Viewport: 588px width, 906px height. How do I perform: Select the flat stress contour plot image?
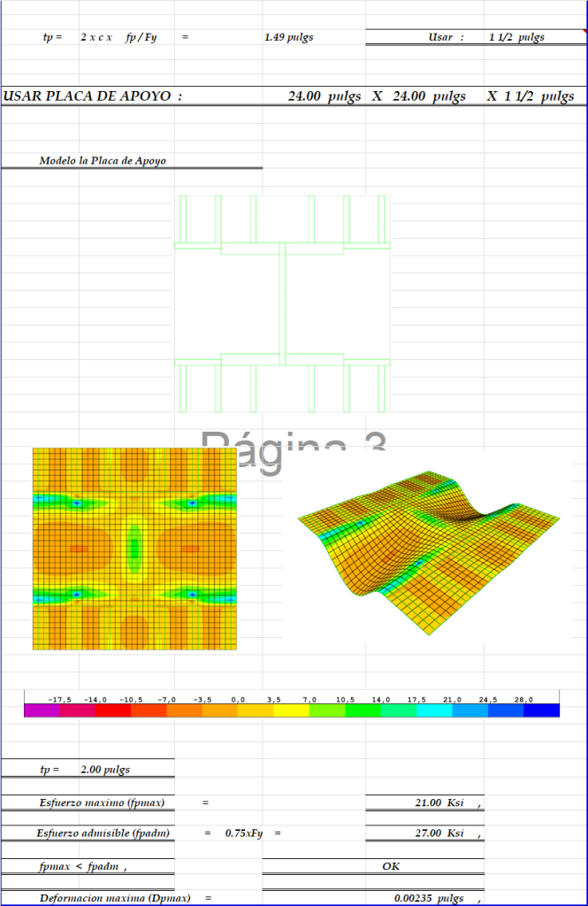click(134, 549)
